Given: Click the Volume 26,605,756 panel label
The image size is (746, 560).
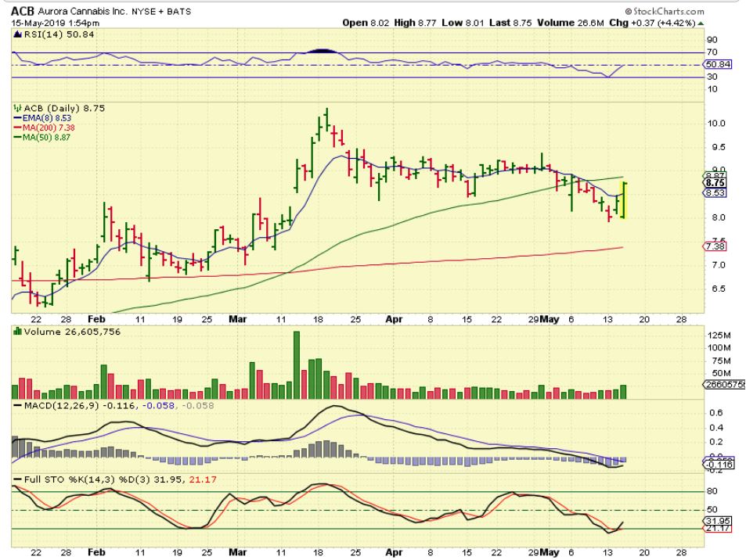Looking at the screenshot, I should (72, 332).
